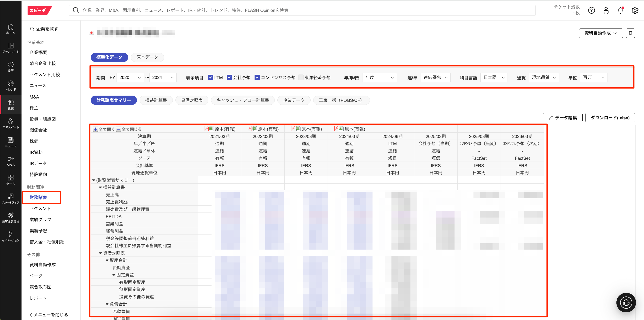
Task: Open the 単位 百万 dropdown
Action: click(x=593, y=78)
